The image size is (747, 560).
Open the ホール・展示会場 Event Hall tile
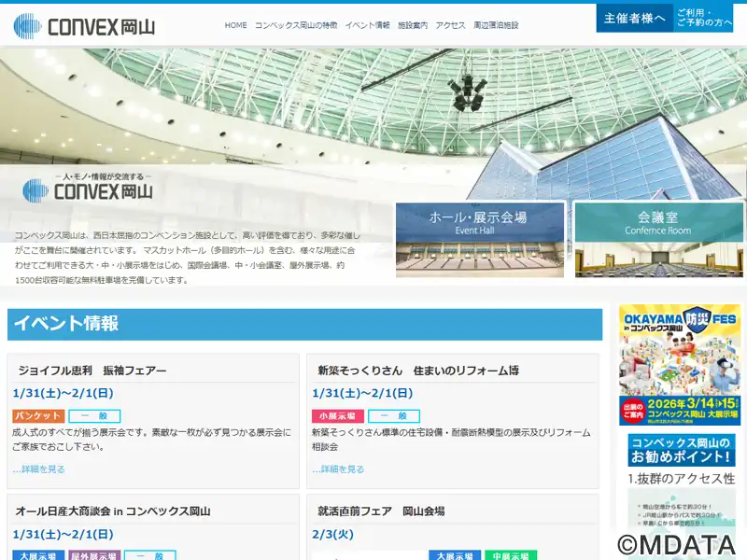(x=480, y=240)
